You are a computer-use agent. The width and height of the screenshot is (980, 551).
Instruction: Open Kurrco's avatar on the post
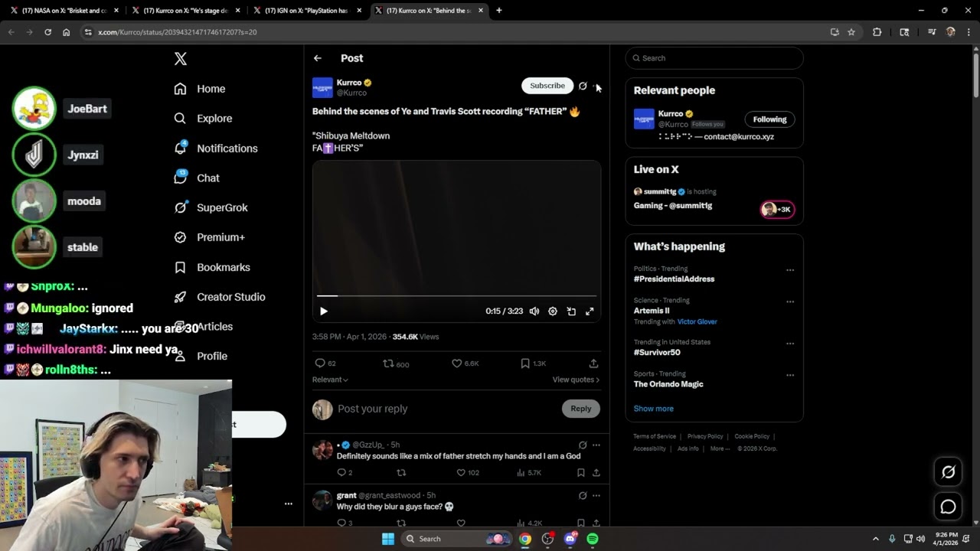322,87
